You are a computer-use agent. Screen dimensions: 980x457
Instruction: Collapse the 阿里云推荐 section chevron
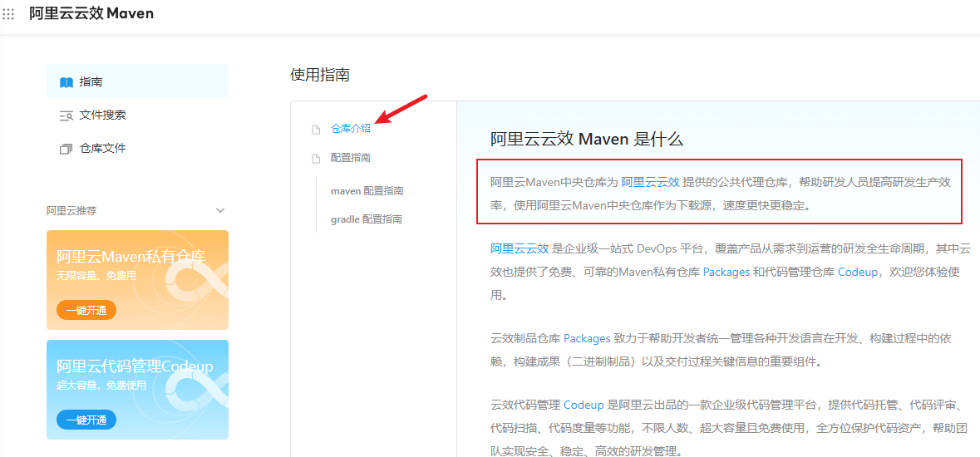click(220, 211)
